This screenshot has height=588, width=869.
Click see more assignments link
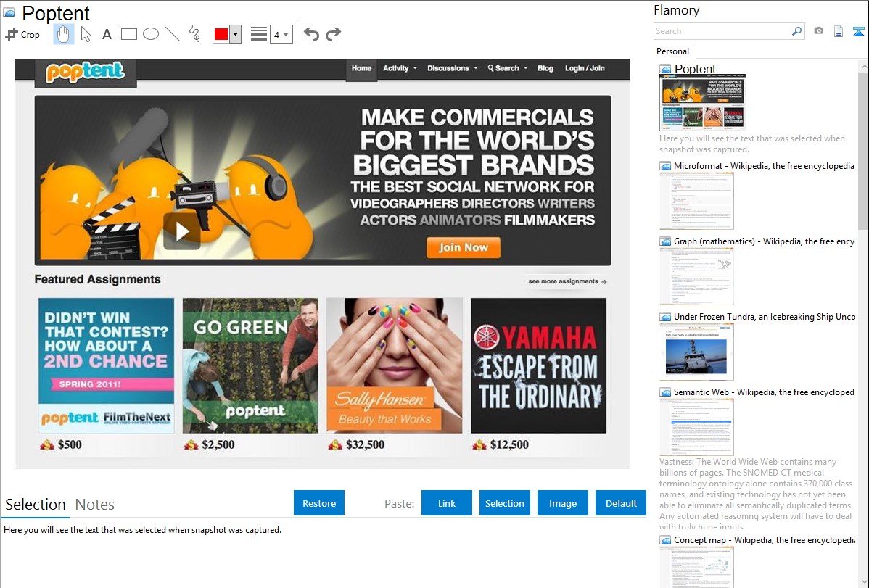[567, 281]
